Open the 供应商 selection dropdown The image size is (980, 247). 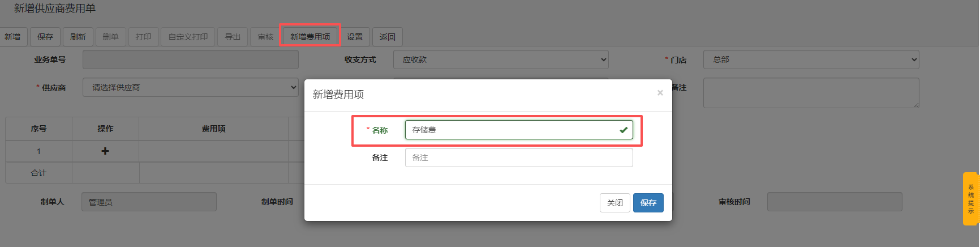tap(190, 87)
